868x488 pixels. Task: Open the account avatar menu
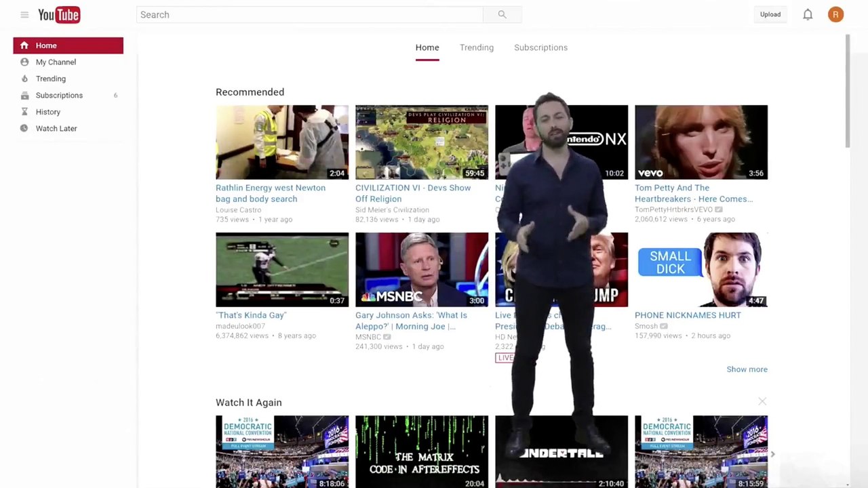point(835,14)
